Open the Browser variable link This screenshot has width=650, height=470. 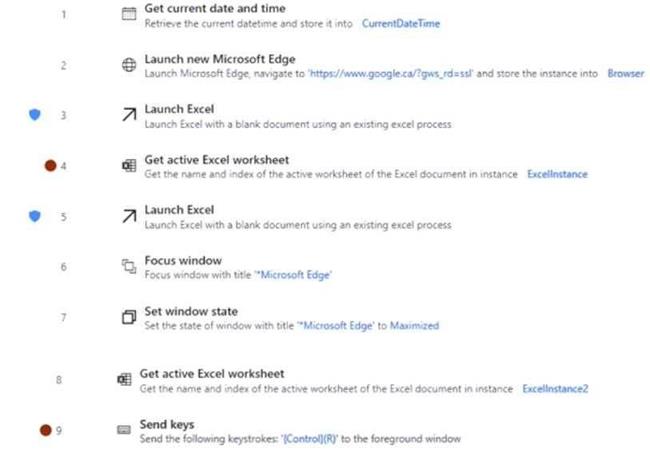pyautogui.click(x=626, y=74)
